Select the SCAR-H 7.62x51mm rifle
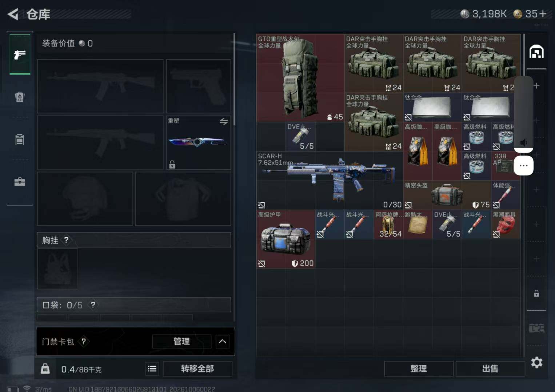Screen dimensions: 555x392 click(330, 181)
